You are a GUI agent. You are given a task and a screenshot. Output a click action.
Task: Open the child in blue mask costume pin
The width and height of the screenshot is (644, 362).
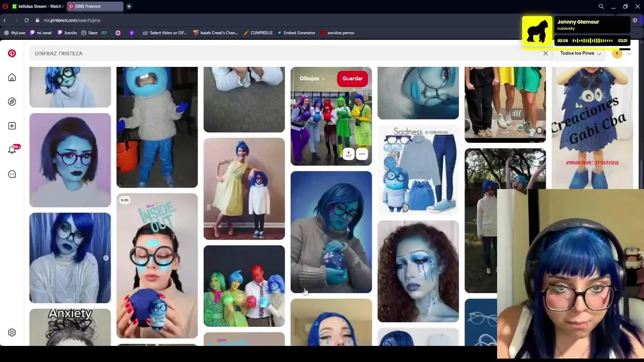[157, 127]
